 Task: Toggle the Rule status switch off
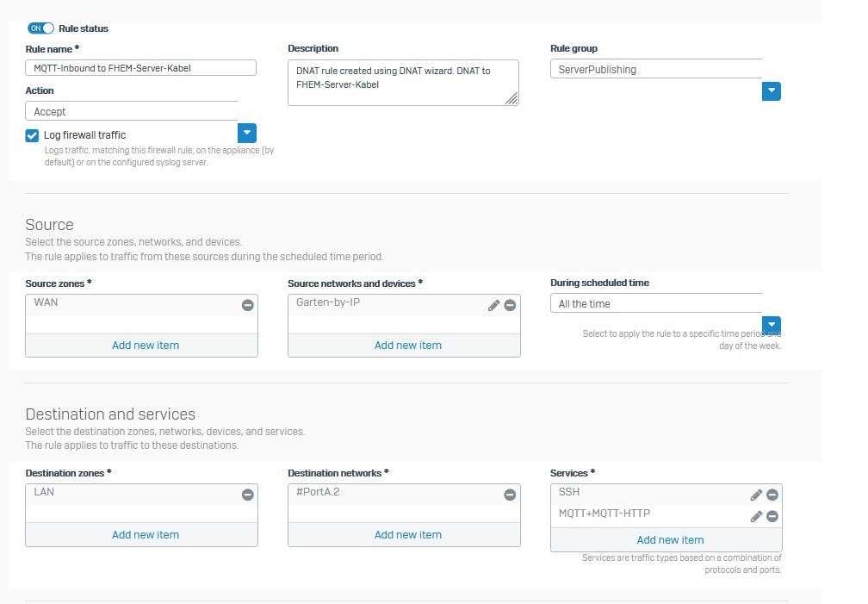pos(40,28)
